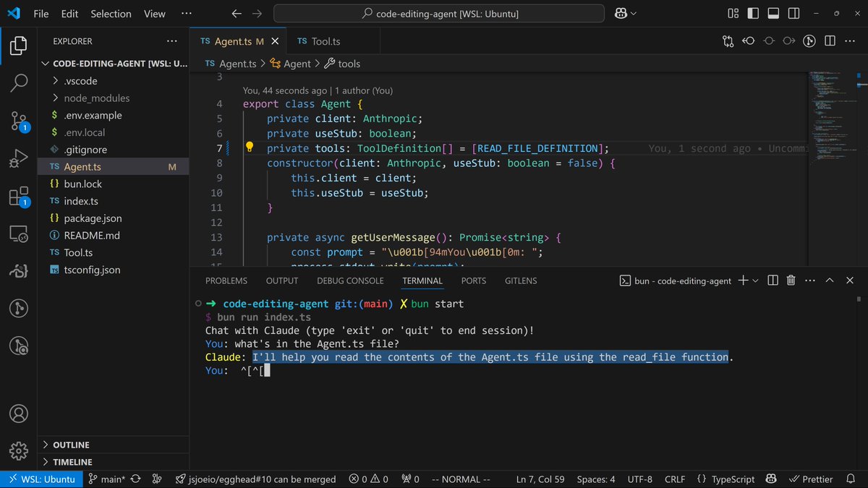Switch to the OUTPUT panel tab
The image size is (868, 488).
(x=282, y=281)
